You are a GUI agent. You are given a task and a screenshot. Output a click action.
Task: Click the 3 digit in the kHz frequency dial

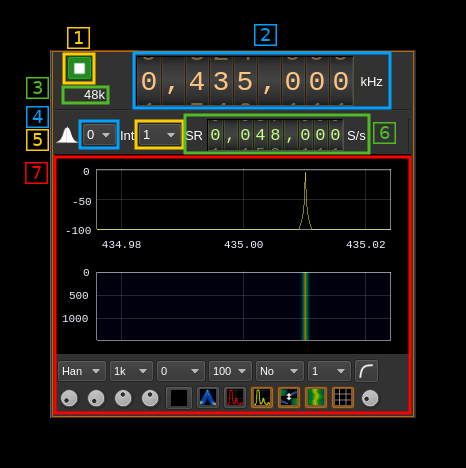click(221, 81)
